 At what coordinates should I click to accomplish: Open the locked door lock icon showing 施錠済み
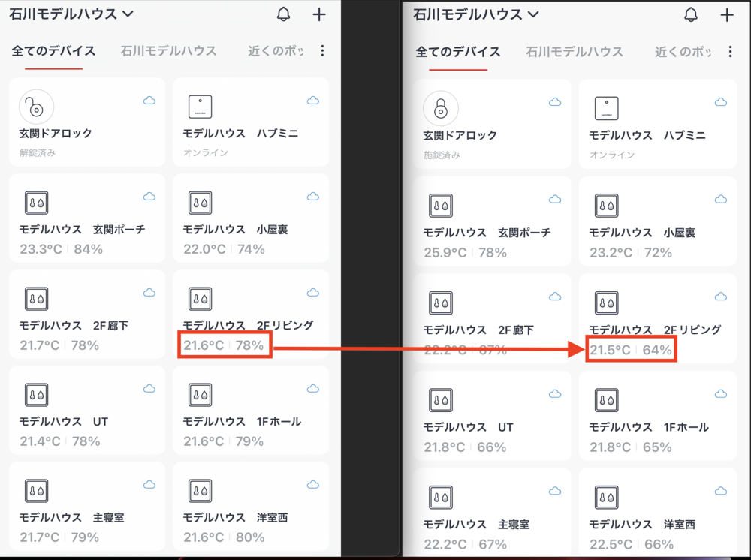click(x=441, y=109)
